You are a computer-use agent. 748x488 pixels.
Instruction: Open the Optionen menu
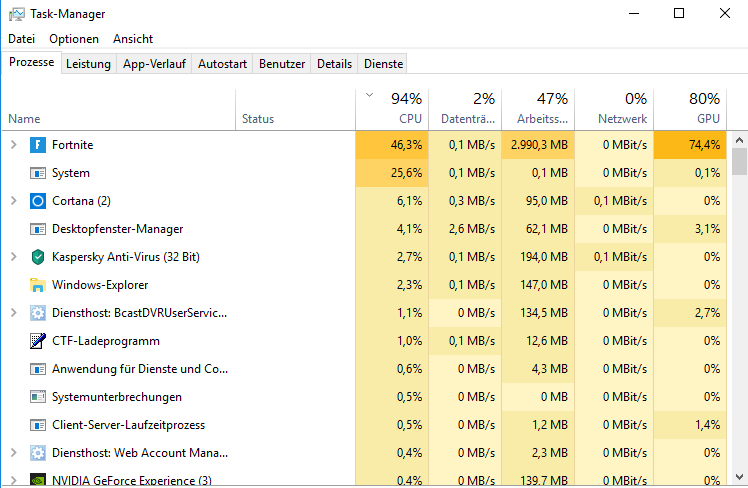click(74, 39)
